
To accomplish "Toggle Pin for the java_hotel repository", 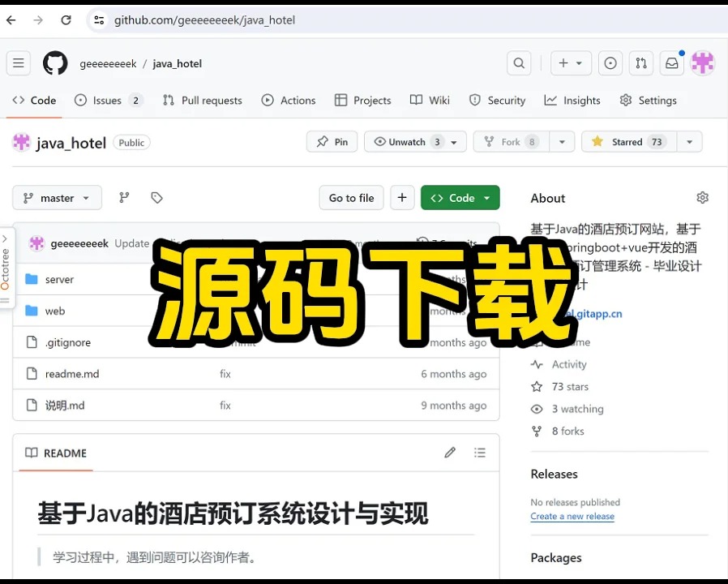I will click(x=332, y=142).
